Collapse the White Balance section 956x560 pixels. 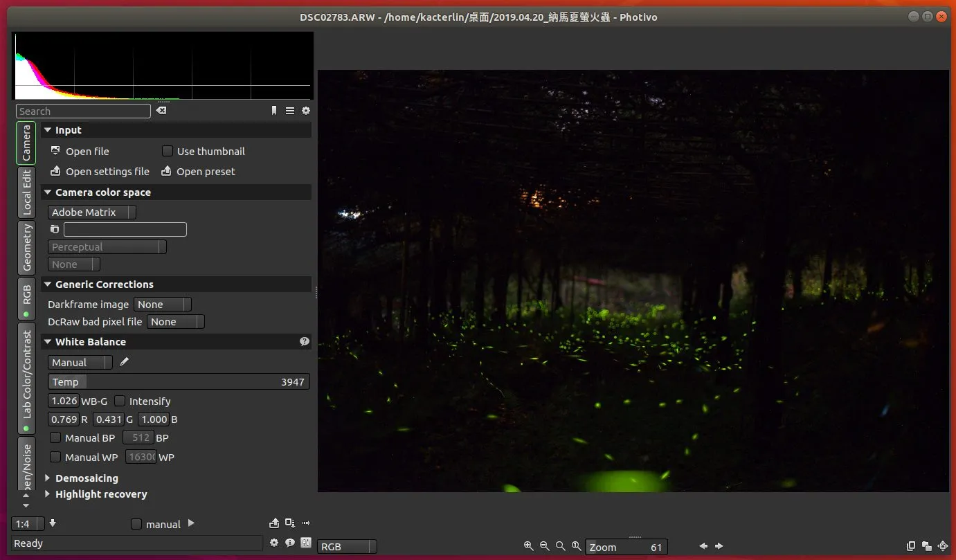tap(177, 341)
